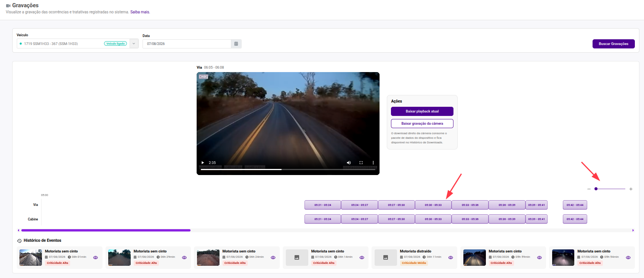
Task: Open the calendar picker next to the date
Action: tap(236, 44)
